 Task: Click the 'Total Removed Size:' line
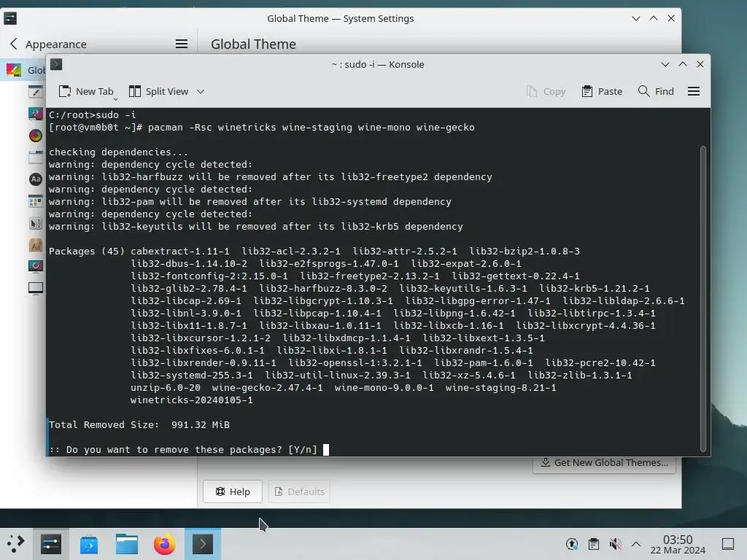[x=139, y=425]
